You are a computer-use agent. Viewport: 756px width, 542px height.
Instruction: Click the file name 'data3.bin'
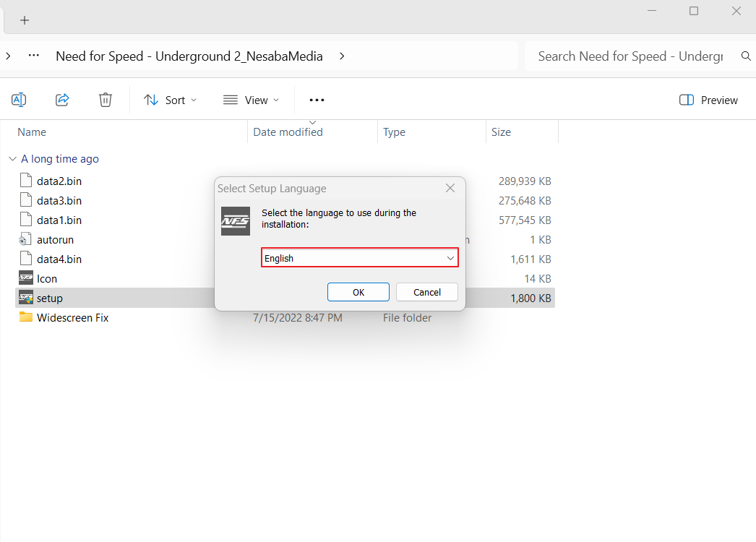click(59, 201)
